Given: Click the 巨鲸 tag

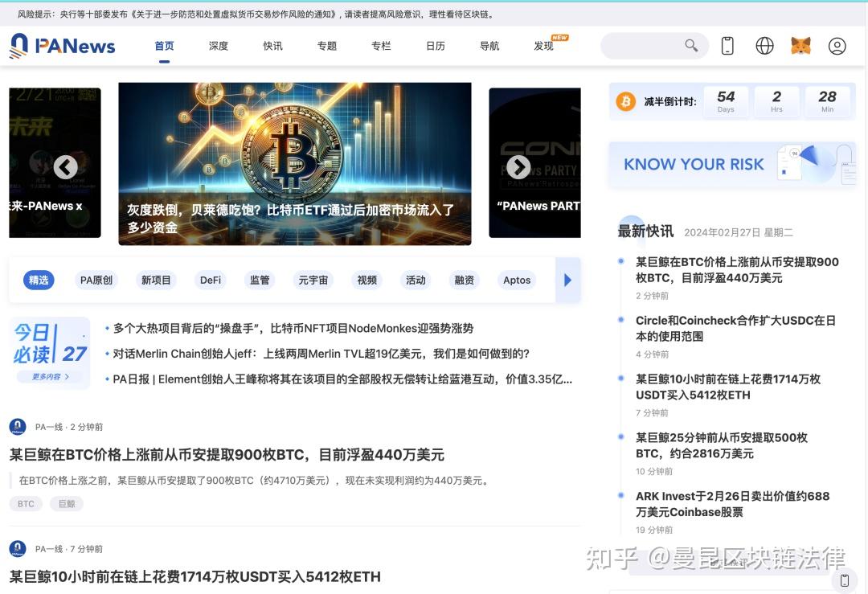Looking at the screenshot, I should tap(67, 504).
